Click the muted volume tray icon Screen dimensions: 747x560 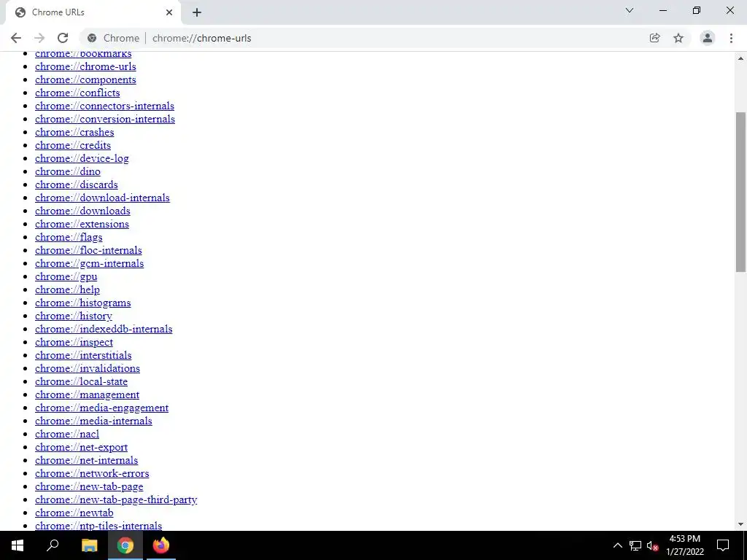coord(652,545)
